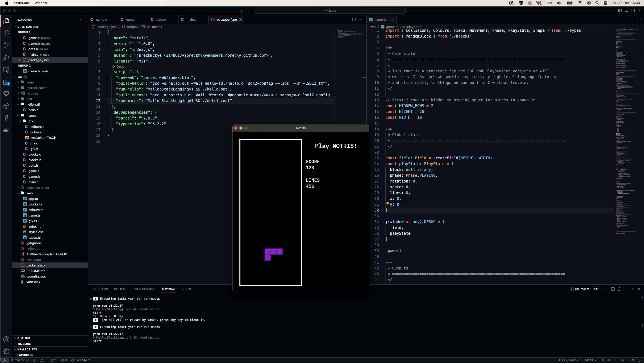Select the OUTPUT tab in bottom panel

[x=119, y=289]
